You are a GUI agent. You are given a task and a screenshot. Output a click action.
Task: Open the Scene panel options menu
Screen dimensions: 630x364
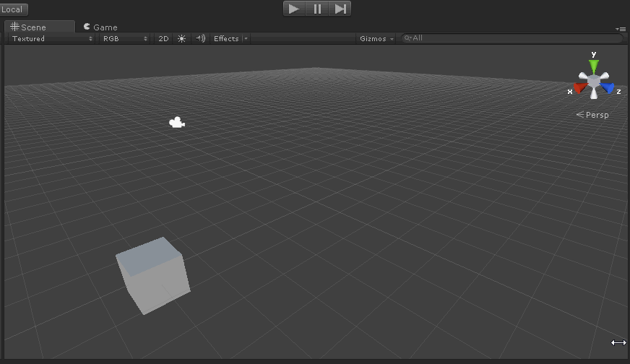click(x=621, y=29)
